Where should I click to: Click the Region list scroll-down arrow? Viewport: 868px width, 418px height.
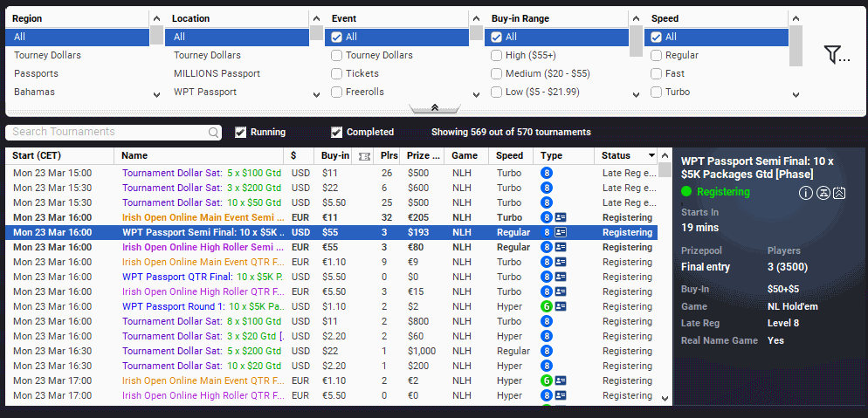pos(156,94)
